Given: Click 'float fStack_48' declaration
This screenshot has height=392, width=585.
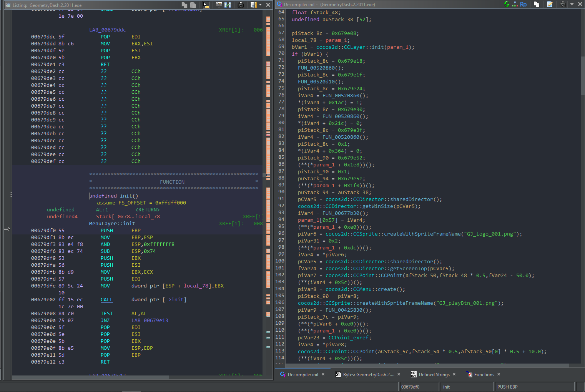Looking at the screenshot, I should click(316, 13).
